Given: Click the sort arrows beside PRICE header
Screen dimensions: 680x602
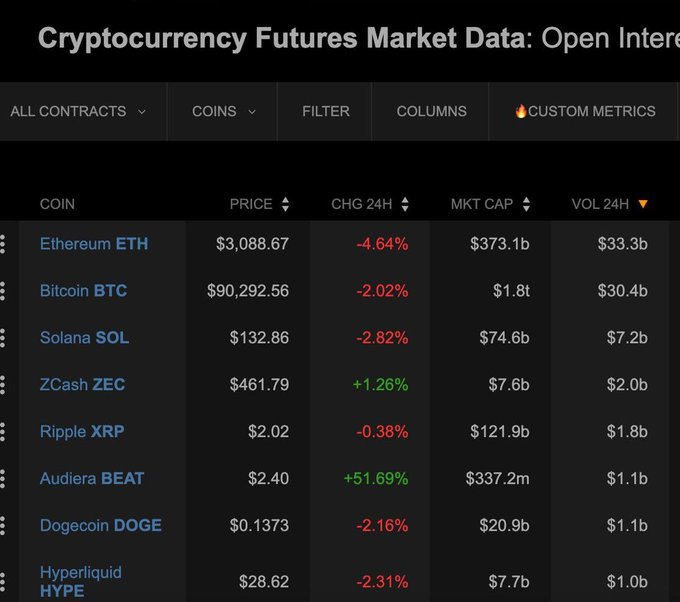Looking at the screenshot, I should point(285,204).
